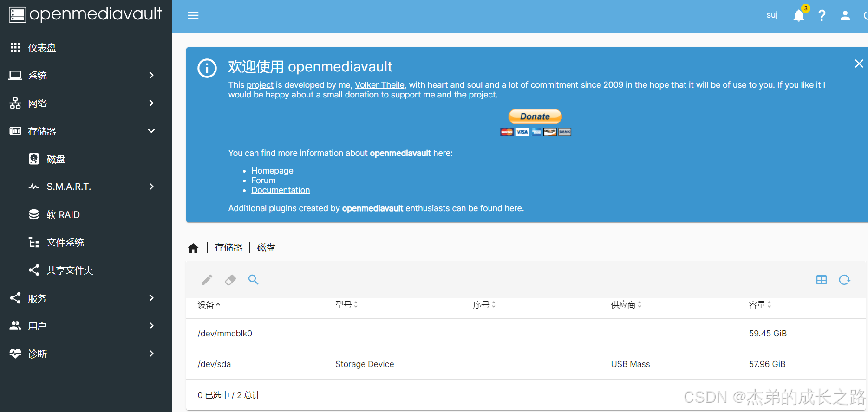Sort by 容量 column header
Screen dimensions: 868x412
point(760,305)
